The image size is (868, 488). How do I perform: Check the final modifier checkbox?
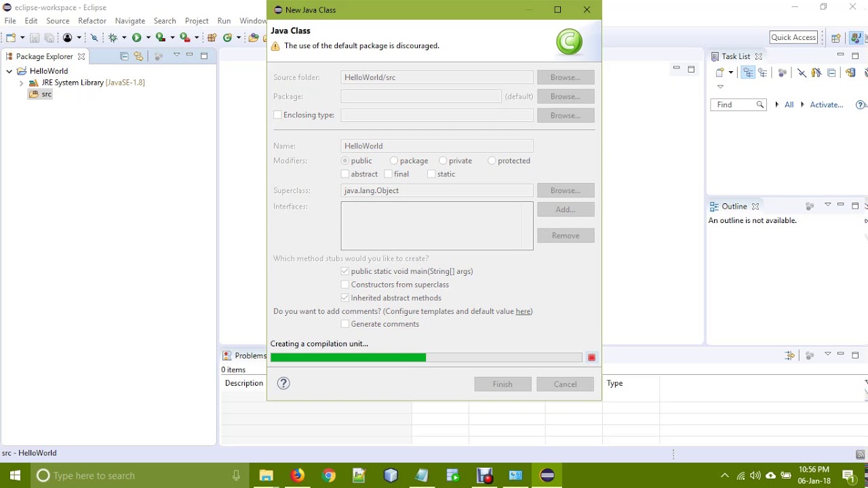click(x=388, y=174)
